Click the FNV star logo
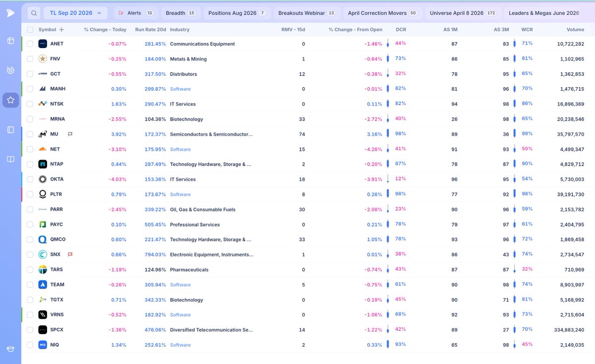The image size is (595, 364). [x=43, y=59]
